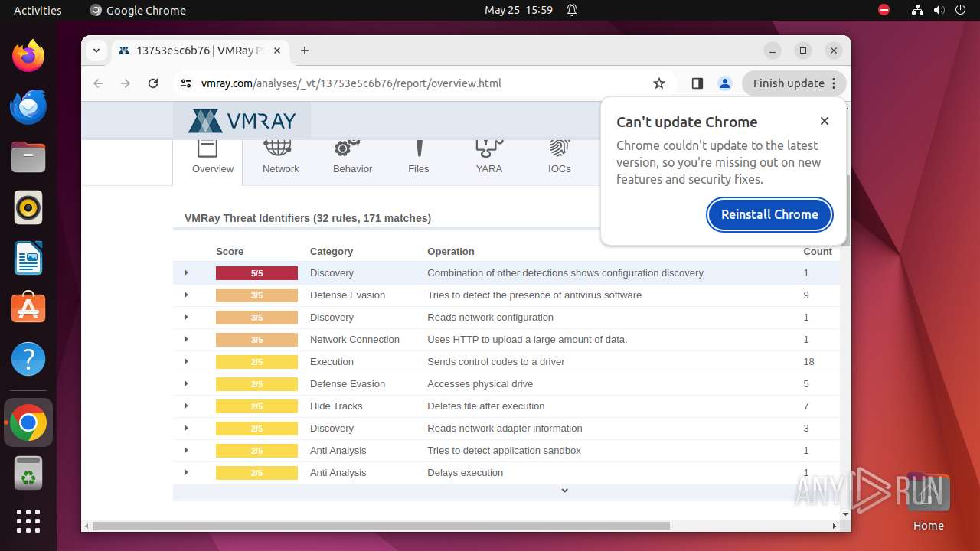Launch Thunderbird mail from the dock
The image size is (980, 551).
tap(28, 106)
